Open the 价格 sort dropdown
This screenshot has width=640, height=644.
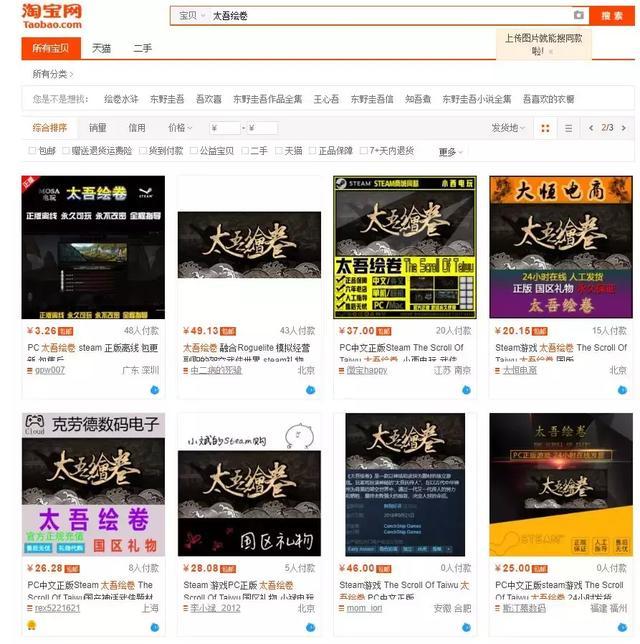tap(180, 128)
